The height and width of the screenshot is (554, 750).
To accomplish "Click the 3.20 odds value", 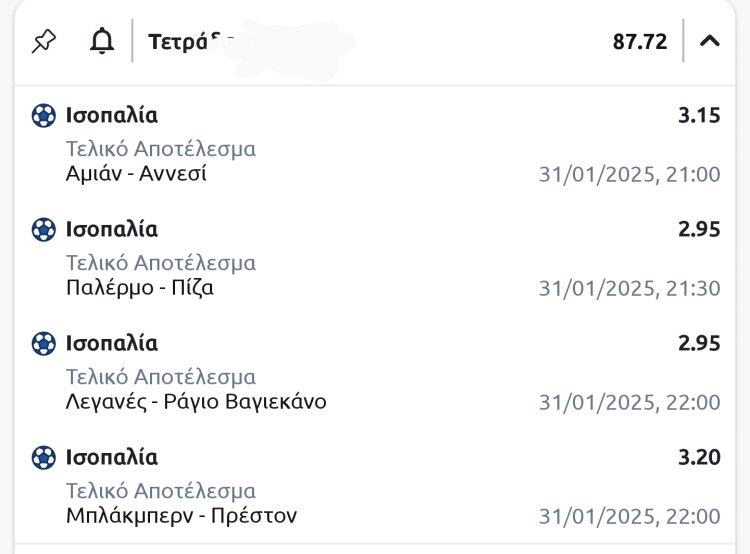I will pos(699,458).
